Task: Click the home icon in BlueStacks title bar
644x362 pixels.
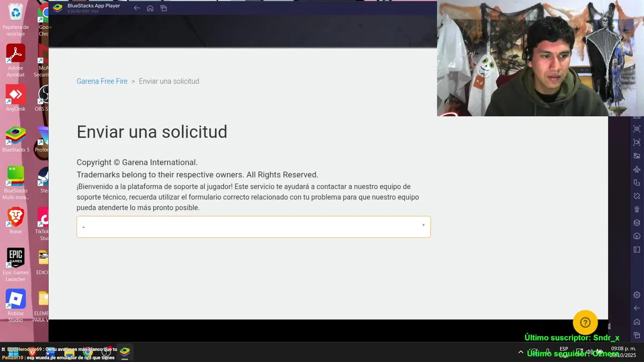Action: coord(150,8)
